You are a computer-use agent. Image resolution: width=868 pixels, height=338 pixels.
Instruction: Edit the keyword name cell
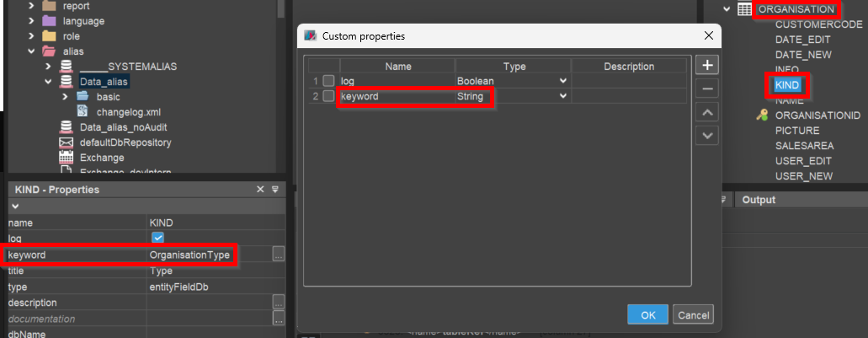click(397, 96)
